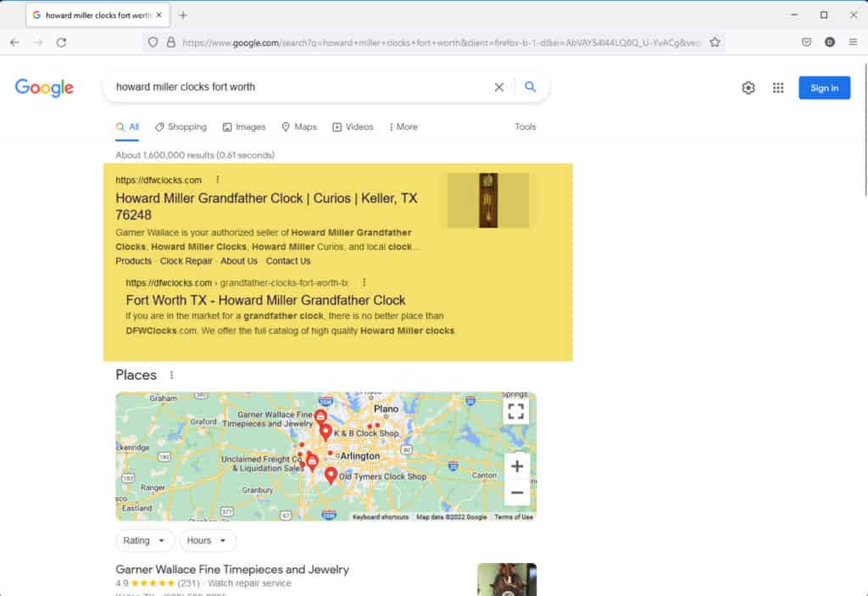Expand the More search options menu
Screen dimensions: 868x596
pyautogui.click(x=403, y=127)
